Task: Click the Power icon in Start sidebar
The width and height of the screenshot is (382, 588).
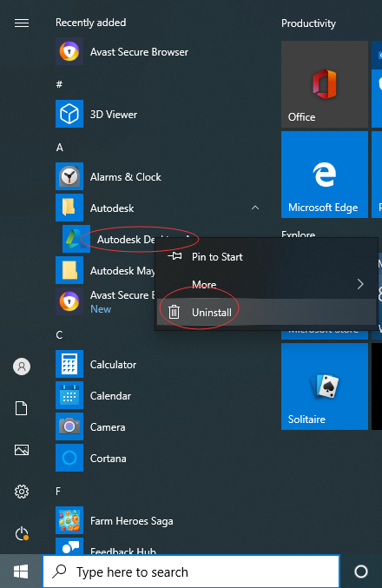Action: [x=22, y=533]
